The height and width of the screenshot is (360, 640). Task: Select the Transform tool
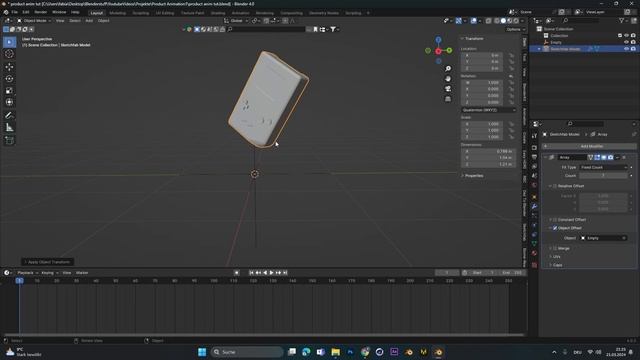click(9, 102)
